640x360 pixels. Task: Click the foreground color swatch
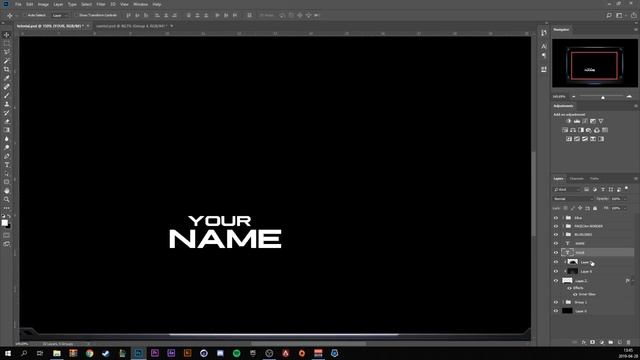(4, 222)
